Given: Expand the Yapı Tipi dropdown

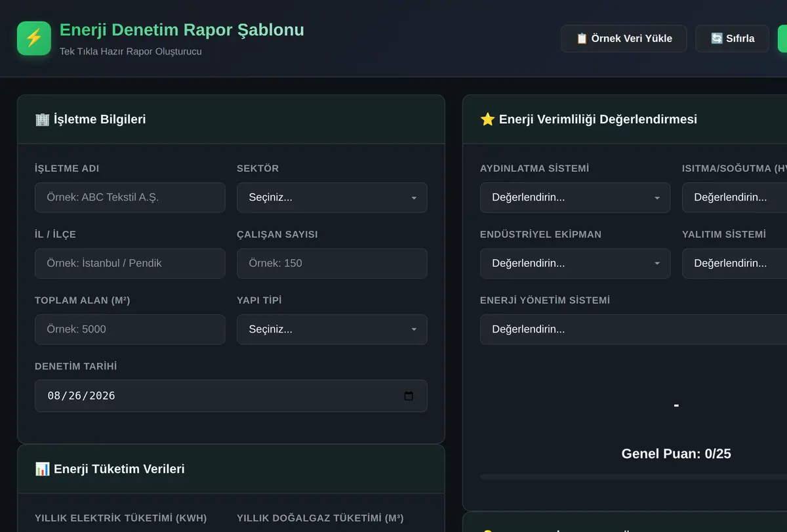Looking at the screenshot, I should [x=332, y=329].
